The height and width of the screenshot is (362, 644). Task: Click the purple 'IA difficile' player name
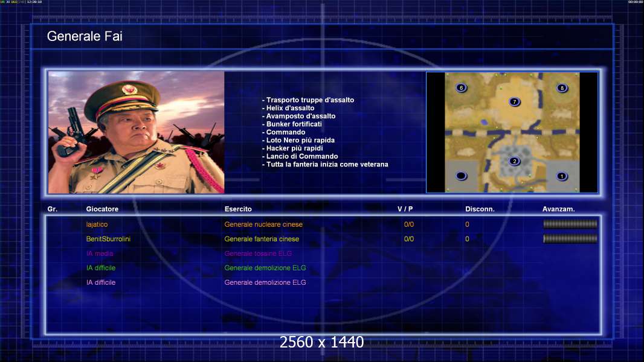click(101, 282)
